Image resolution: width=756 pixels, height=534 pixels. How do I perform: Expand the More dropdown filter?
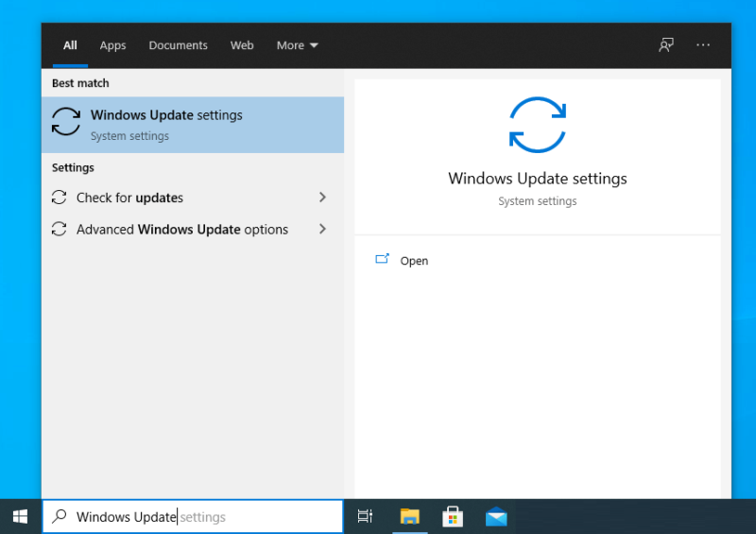[x=297, y=45]
